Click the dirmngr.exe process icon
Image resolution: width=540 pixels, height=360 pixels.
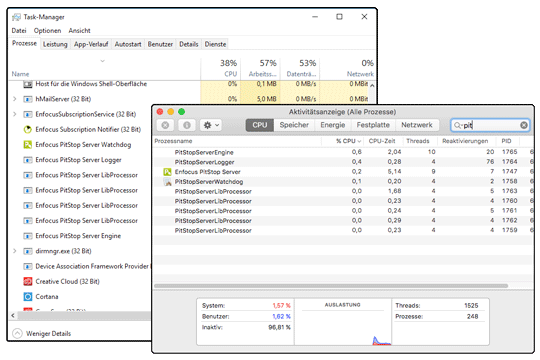(x=28, y=251)
